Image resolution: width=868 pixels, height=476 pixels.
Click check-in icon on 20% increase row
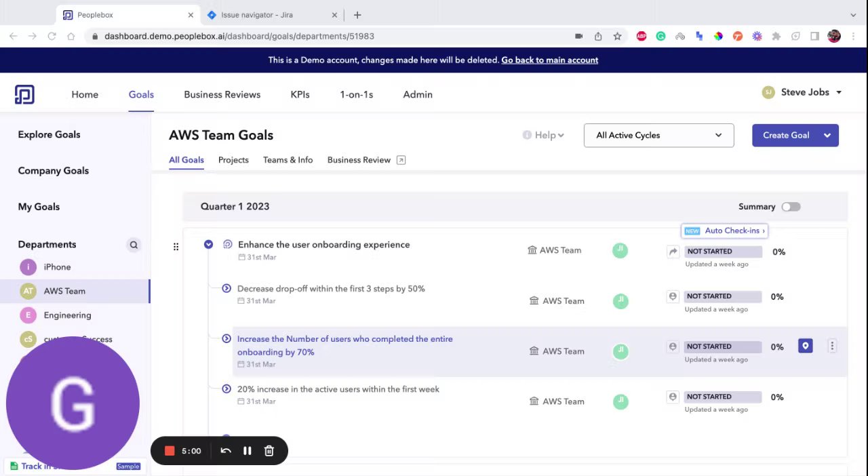(673, 397)
